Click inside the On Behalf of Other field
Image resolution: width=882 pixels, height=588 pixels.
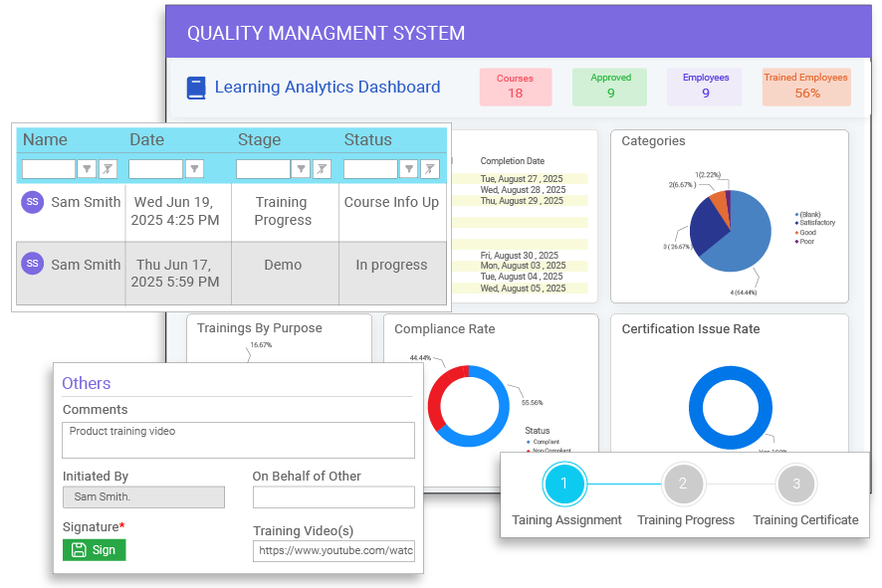(333, 495)
